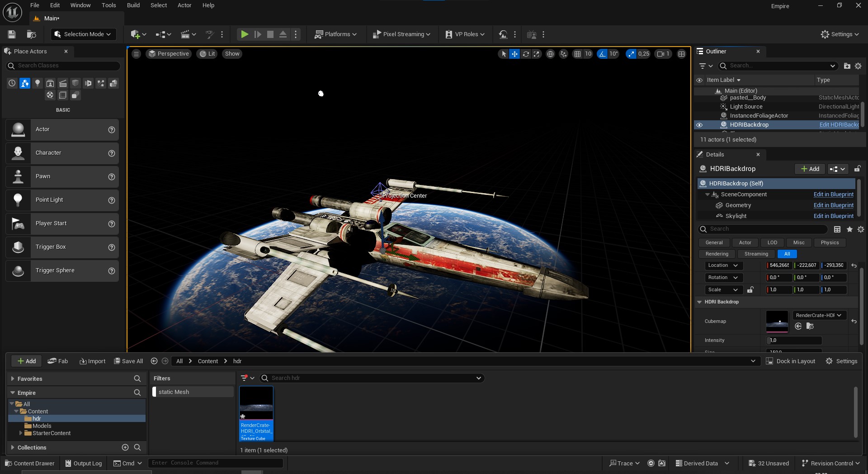Hide HDRIBackdrop with the eye icon
Image resolution: width=868 pixels, height=474 pixels.
point(699,125)
